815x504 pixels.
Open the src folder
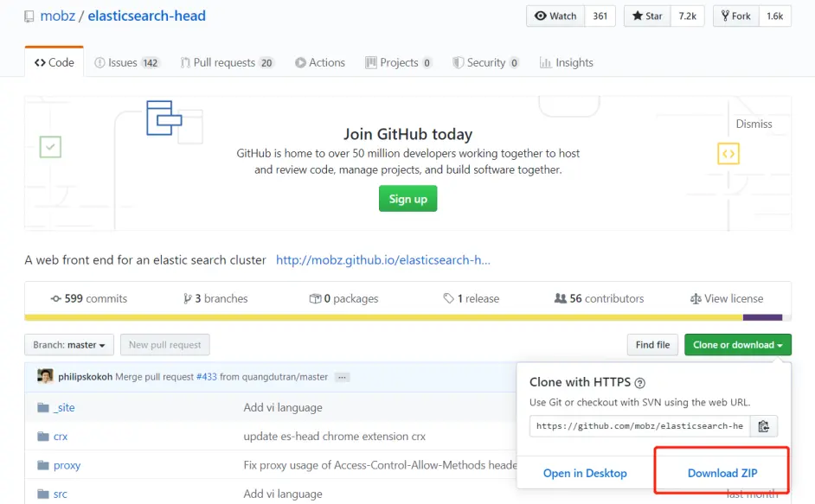[x=61, y=494]
